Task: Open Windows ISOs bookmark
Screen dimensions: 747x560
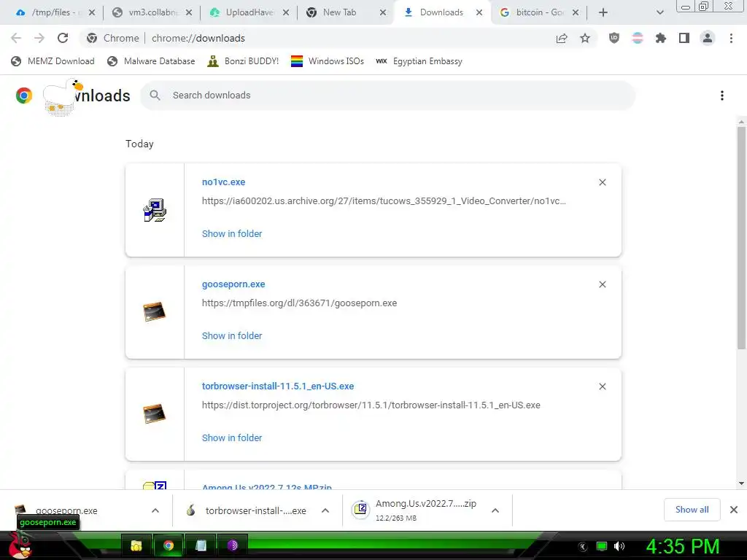Action: tap(328, 61)
